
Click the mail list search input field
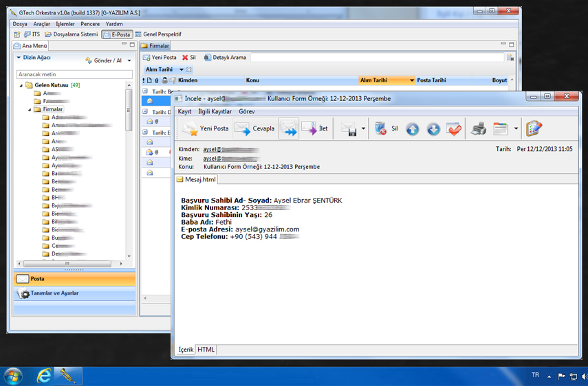pyautogui.click(x=378, y=58)
